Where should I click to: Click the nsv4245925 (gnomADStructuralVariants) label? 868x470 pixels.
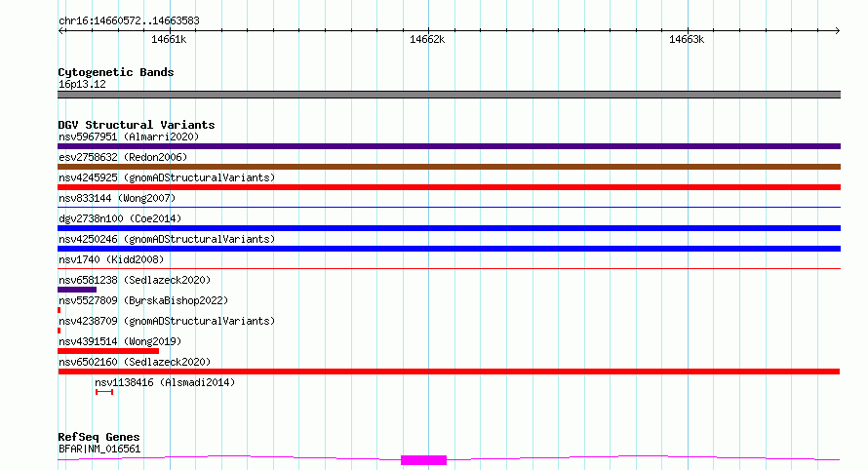(x=167, y=177)
